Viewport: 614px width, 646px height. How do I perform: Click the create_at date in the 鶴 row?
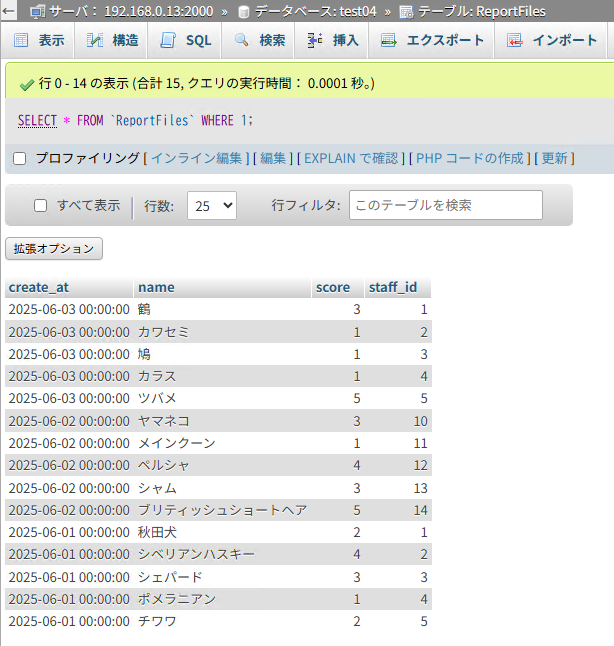pos(69,309)
